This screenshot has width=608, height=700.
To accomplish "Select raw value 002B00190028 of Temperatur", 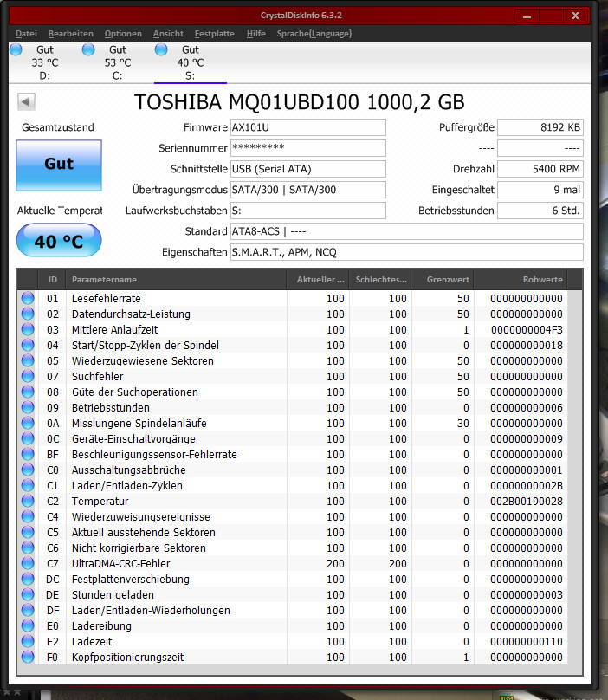I will point(527,502).
